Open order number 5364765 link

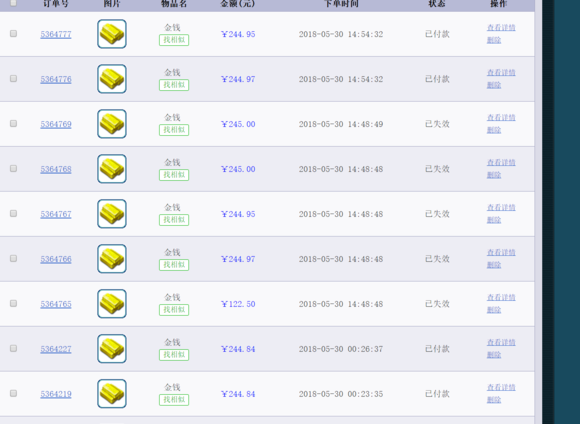(x=56, y=304)
